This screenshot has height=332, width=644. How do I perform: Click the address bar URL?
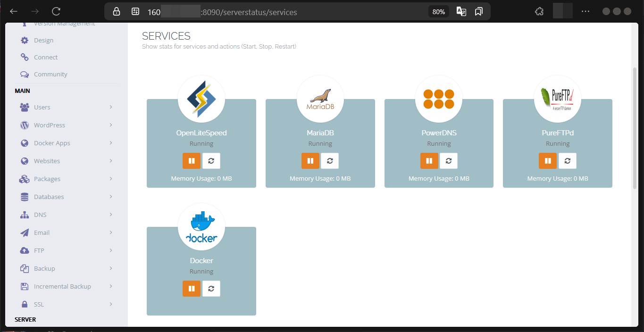click(x=222, y=12)
